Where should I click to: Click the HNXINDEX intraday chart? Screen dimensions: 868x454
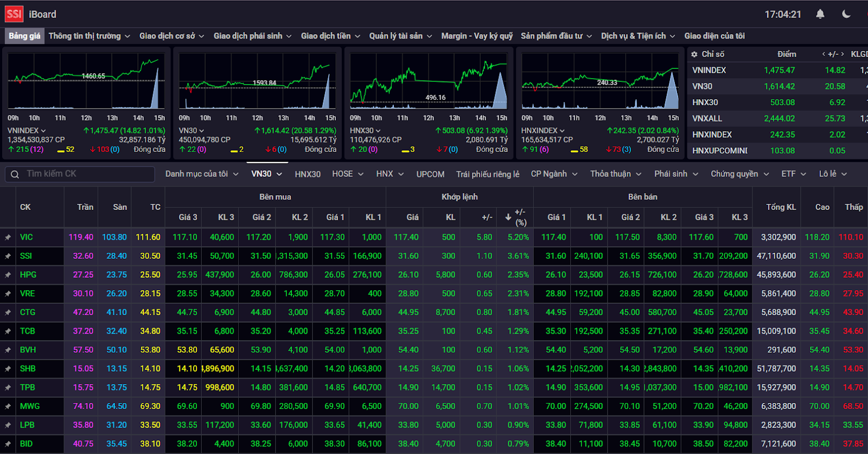point(600,81)
